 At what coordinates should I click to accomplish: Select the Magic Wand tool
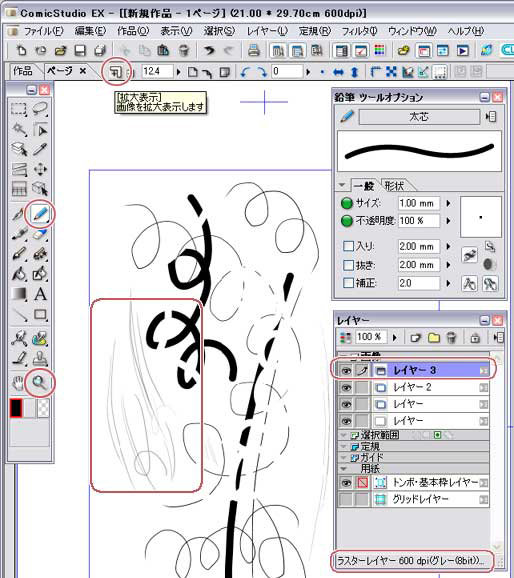point(19,129)
